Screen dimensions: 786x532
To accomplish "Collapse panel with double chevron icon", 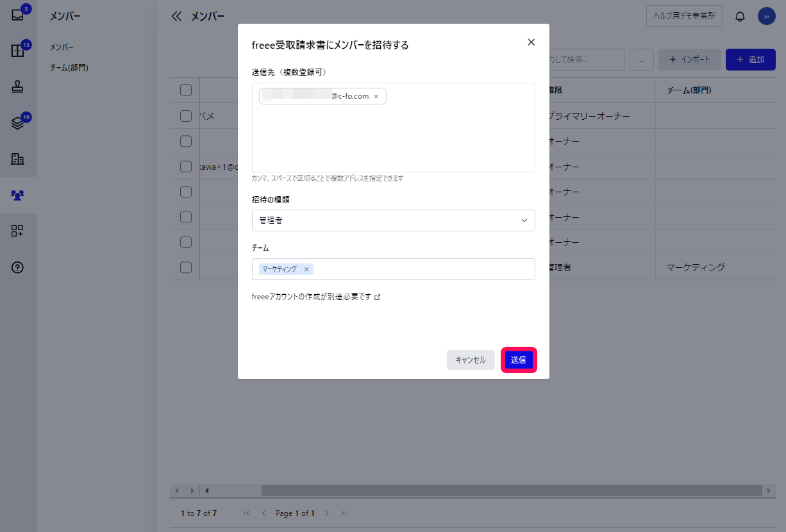I will pos(177,17).
